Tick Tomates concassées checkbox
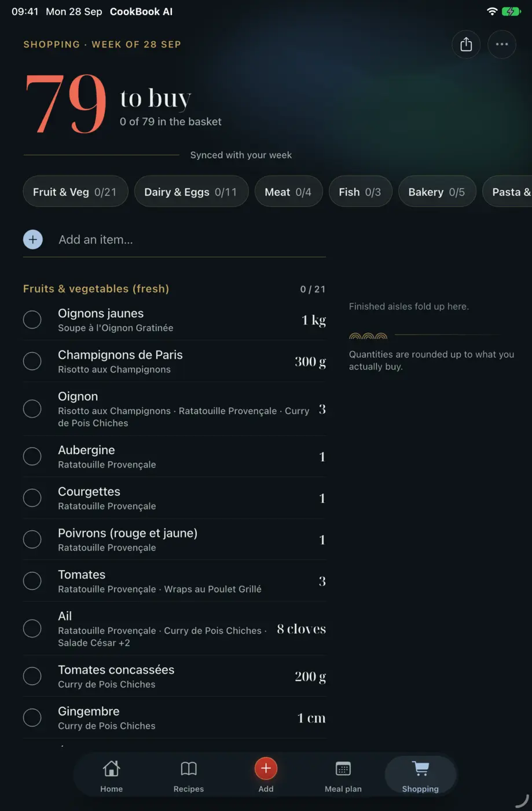Screen dimensions: 532x811 click(32, 676)
